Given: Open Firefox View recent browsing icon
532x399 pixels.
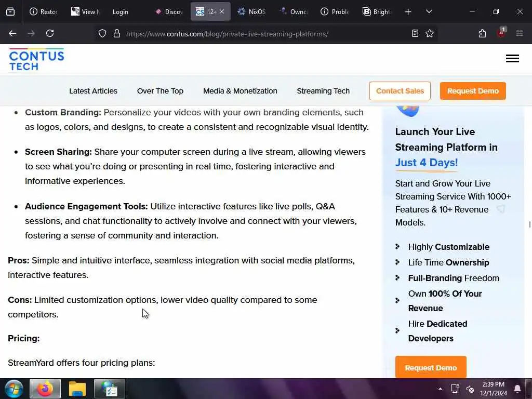Looking at the screenshot, I should 10,12.
